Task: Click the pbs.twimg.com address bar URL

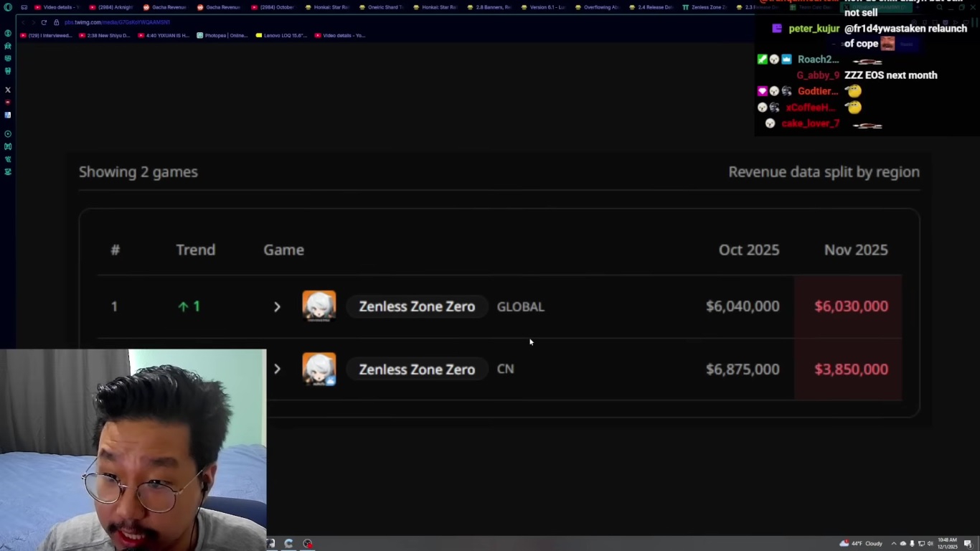Action: (117, 22)
